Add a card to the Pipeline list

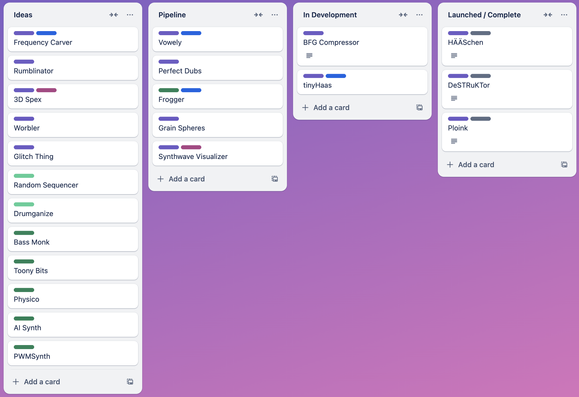[181, 179]
